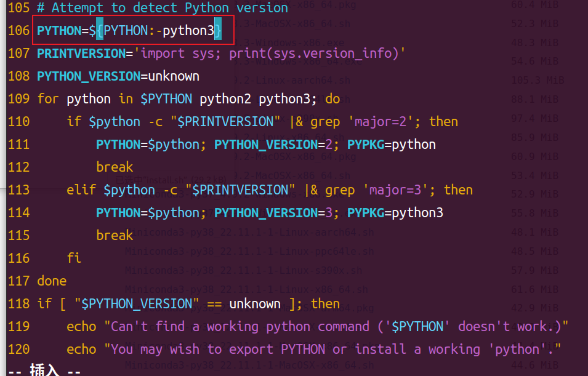The width and height of the screenshot is (588, 376).
Task: Click the "then" keyword on line 113
Action: [x=458, y=190]
